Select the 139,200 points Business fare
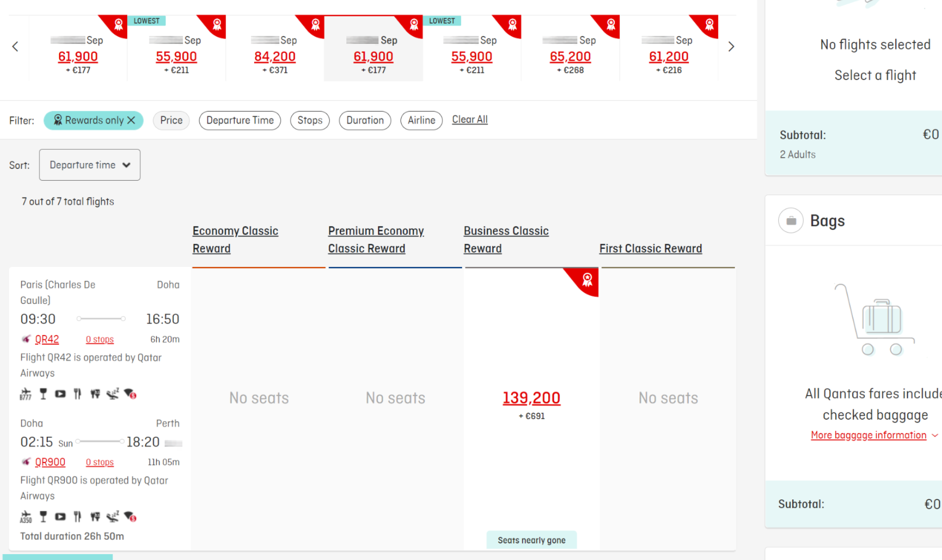The width and height of the screenshot is (942, 560). (x=532, y=398)
